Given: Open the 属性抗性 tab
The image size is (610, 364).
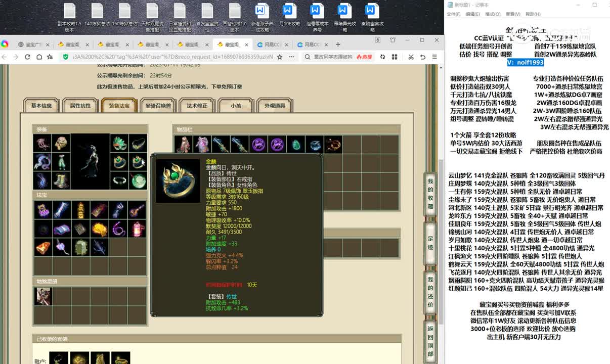Looking at the screenshot, I should 80,106.
